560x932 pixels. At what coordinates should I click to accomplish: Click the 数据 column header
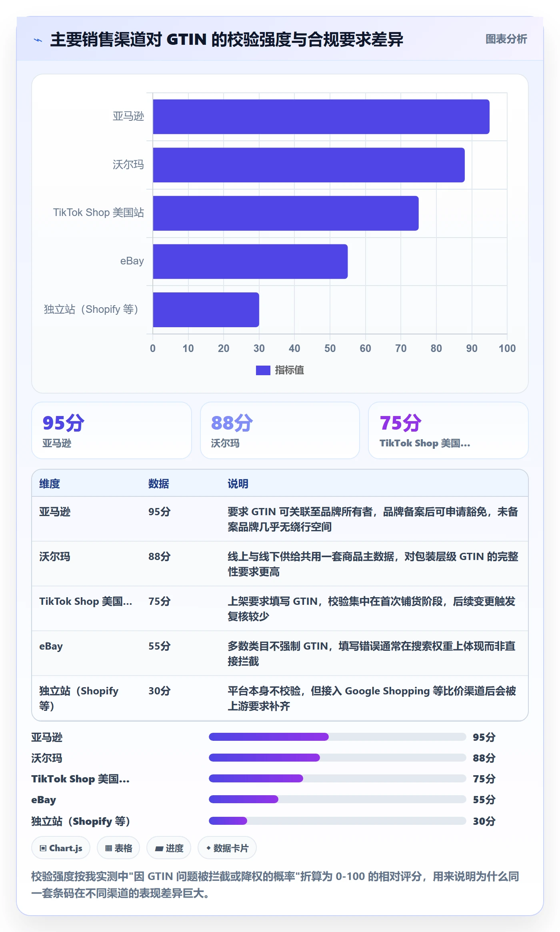pyautogui.click(x=159, y=484)
